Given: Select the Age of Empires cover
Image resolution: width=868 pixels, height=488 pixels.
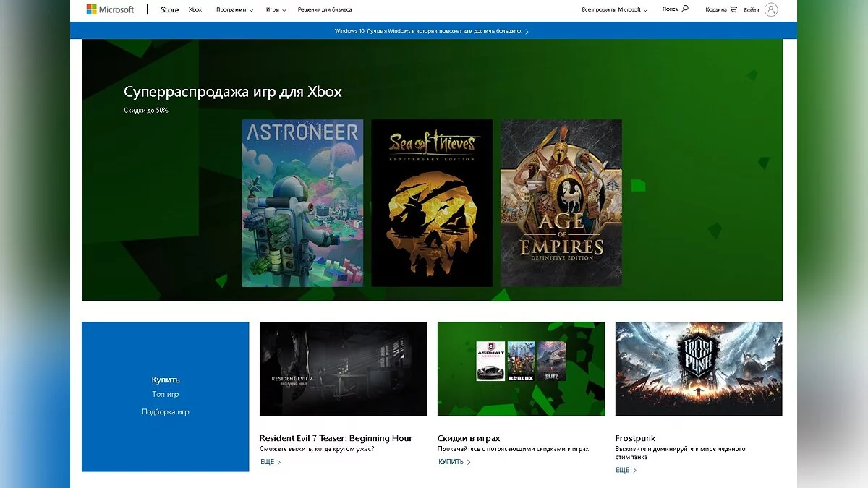Looking at the screenshot, I should (x=561, y=203).
